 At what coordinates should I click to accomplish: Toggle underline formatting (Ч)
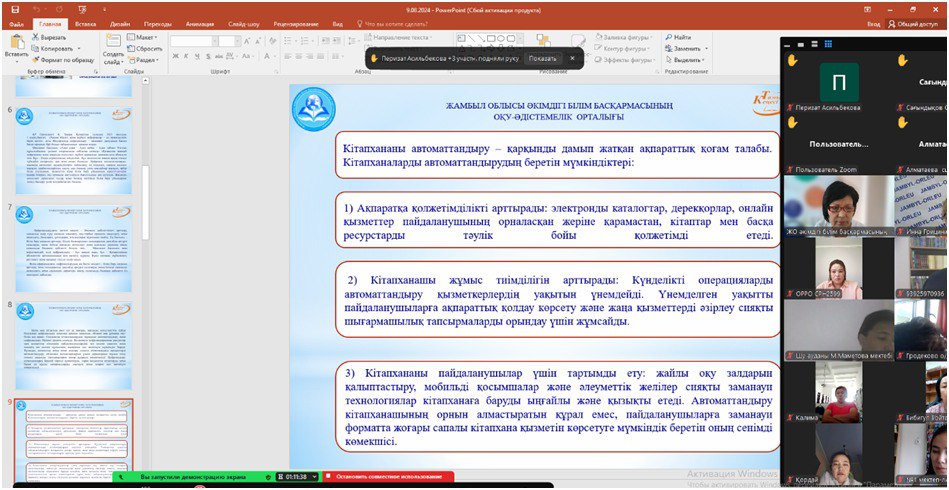(x=195, y=56)
